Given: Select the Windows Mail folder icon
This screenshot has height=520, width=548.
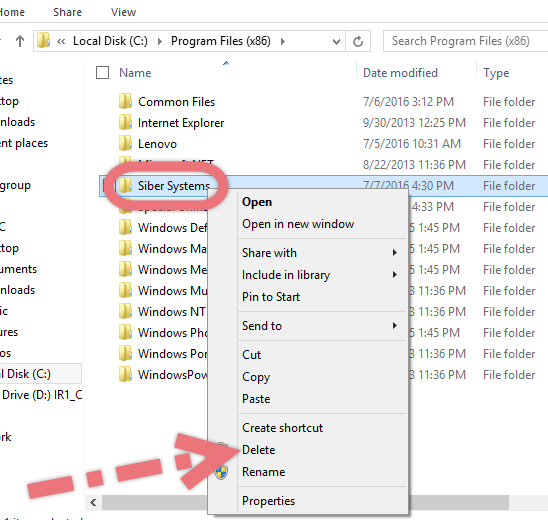Looking at the screenshot, I should [125, 248].
